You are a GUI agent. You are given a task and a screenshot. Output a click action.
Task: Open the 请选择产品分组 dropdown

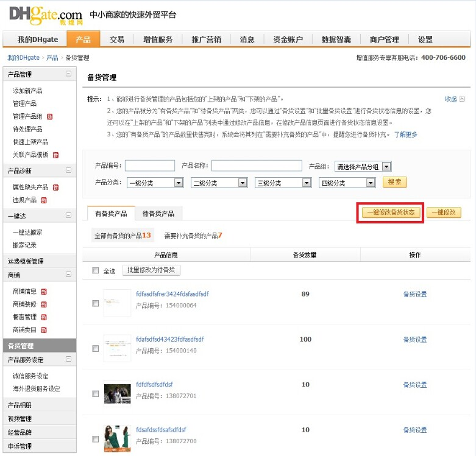point(363,166)
